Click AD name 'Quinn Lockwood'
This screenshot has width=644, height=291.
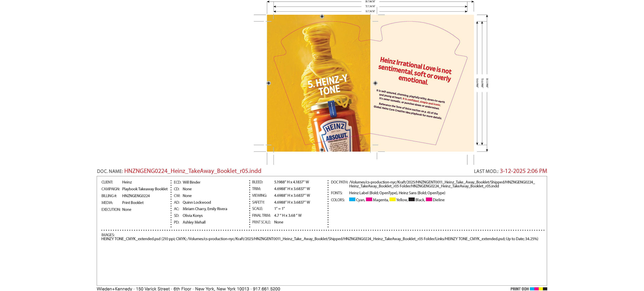pos(197,202)
